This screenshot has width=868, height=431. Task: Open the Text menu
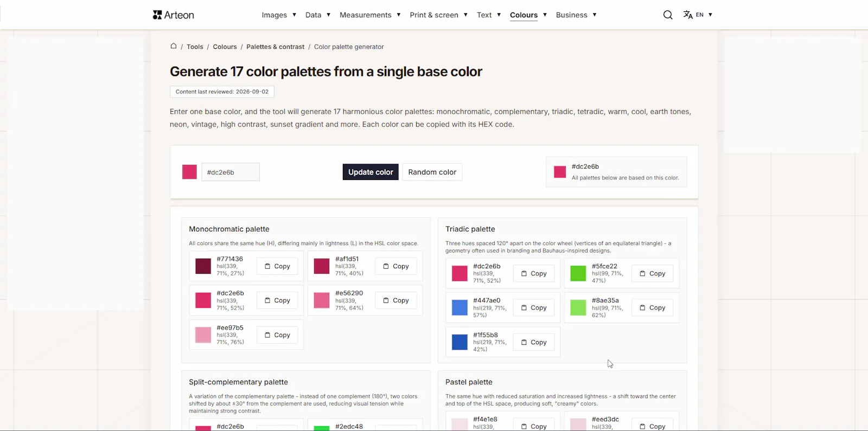click(484, 15)
